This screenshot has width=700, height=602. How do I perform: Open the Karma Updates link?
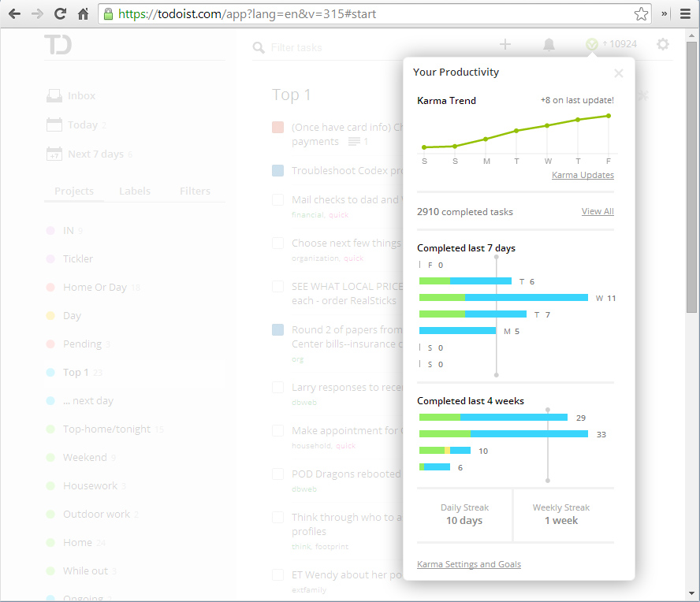[x=583, y=175]
